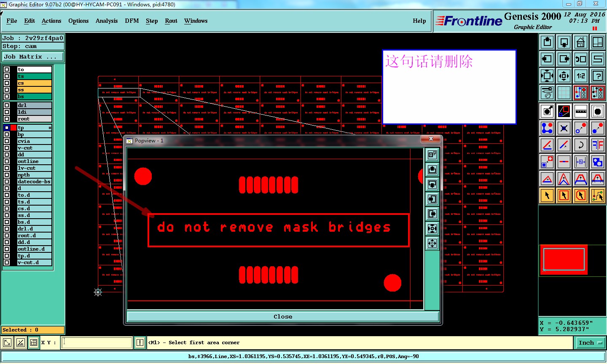This screenshot has height=364, width=607.
Task: Click the 1:2 scale icon
Action: pyautogui.click(x=581, y=76)
